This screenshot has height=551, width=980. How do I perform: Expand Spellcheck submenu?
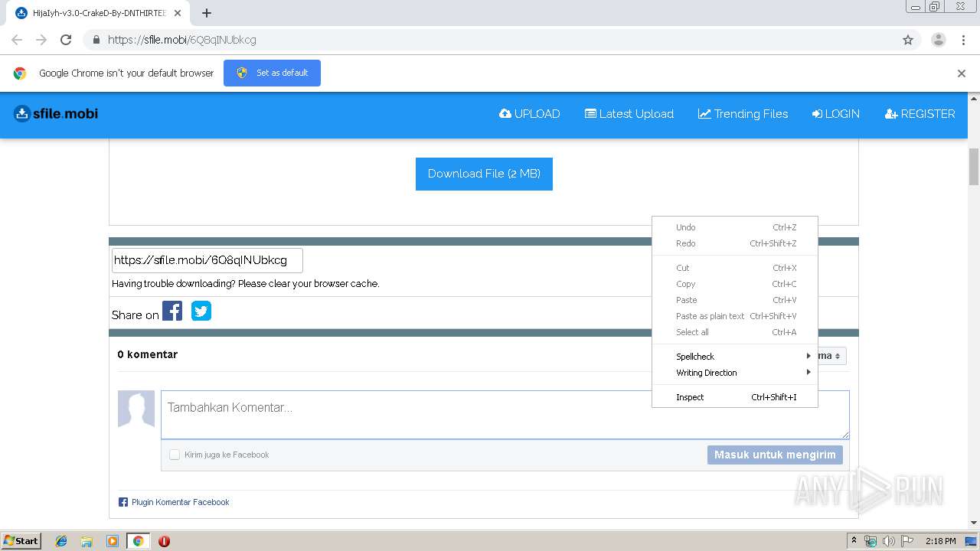735,357
